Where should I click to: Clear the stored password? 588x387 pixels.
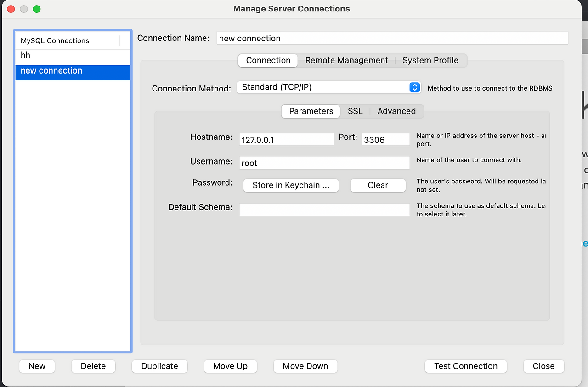click(x=378, y=185)
